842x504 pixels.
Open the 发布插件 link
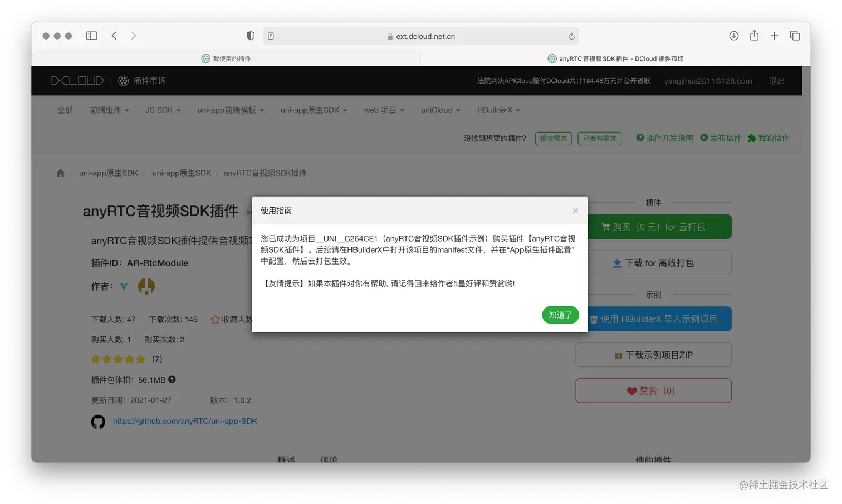[x=721, y=138]
